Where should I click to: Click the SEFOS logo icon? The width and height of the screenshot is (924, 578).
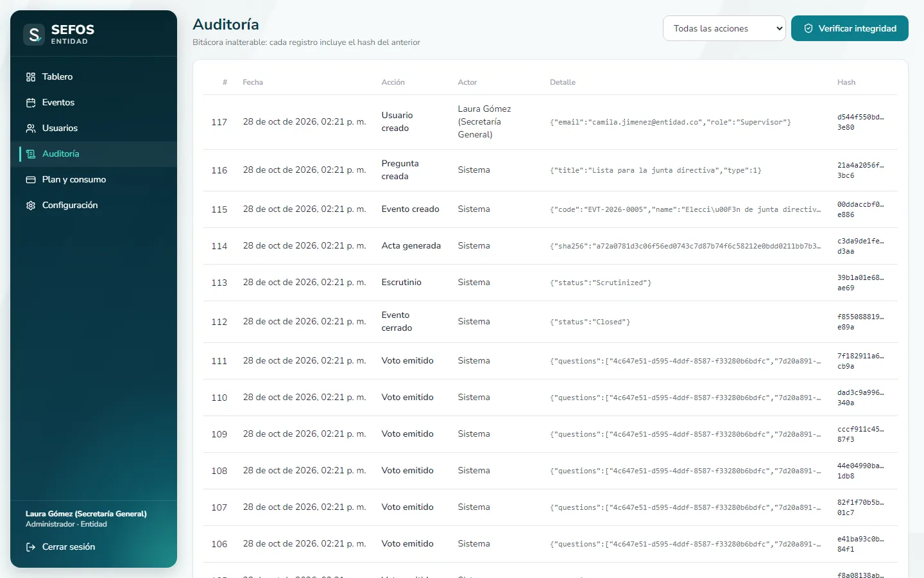[x=34, y=34]
